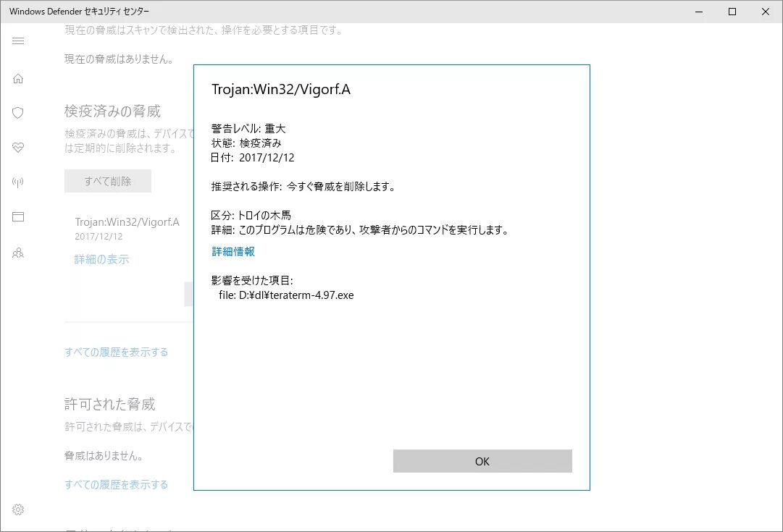783x532 pixels.
Task: Open すべての履歴を表示する under allowed threats
Action: click(x=117, y=484)
